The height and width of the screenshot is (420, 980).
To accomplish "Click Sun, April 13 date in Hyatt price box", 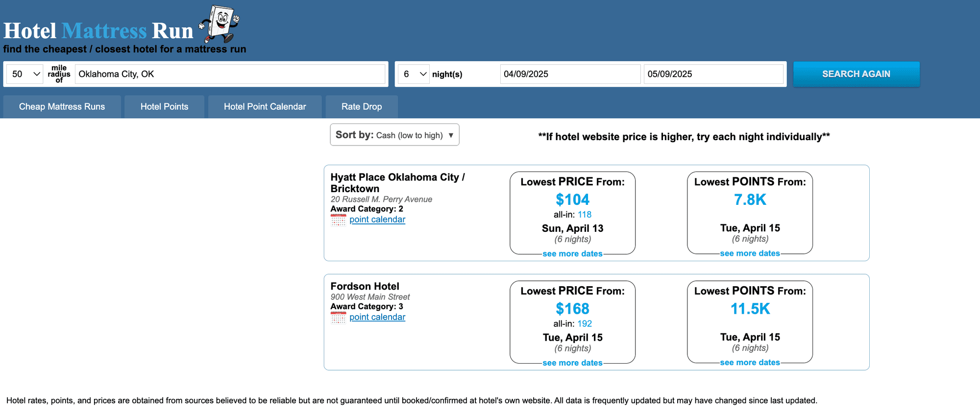I will point(572,228).
